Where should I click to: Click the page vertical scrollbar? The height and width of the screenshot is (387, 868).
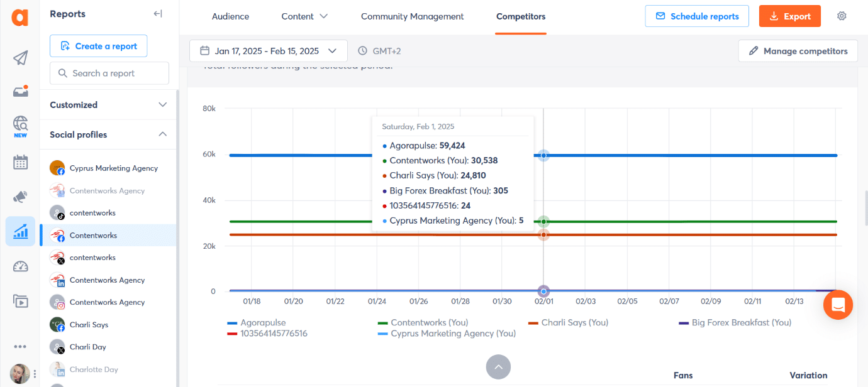(x=865, y=207)
